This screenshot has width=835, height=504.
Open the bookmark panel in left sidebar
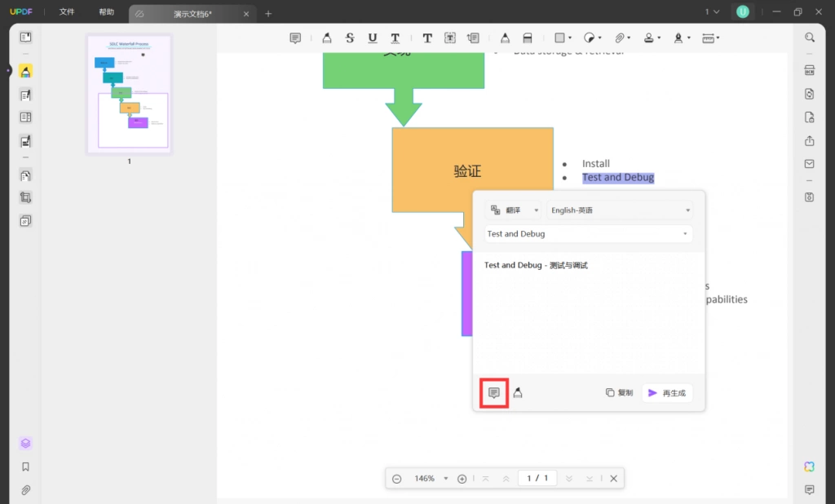pos(25,466)
